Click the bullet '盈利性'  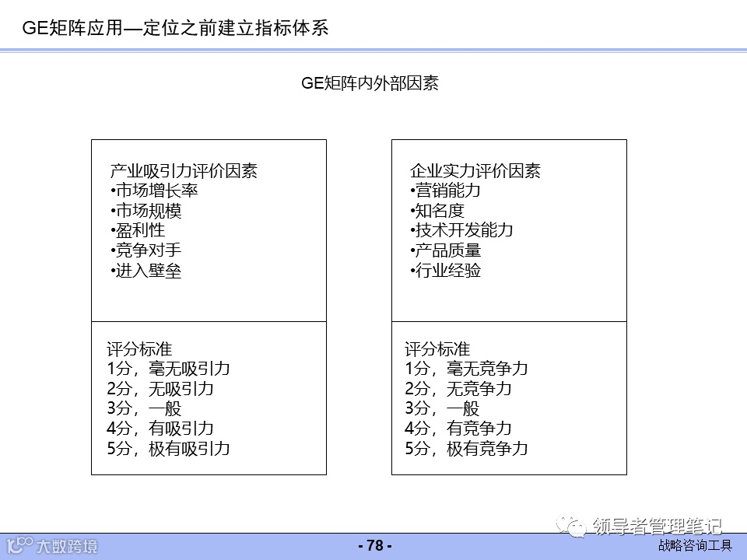tap(138, 230)
